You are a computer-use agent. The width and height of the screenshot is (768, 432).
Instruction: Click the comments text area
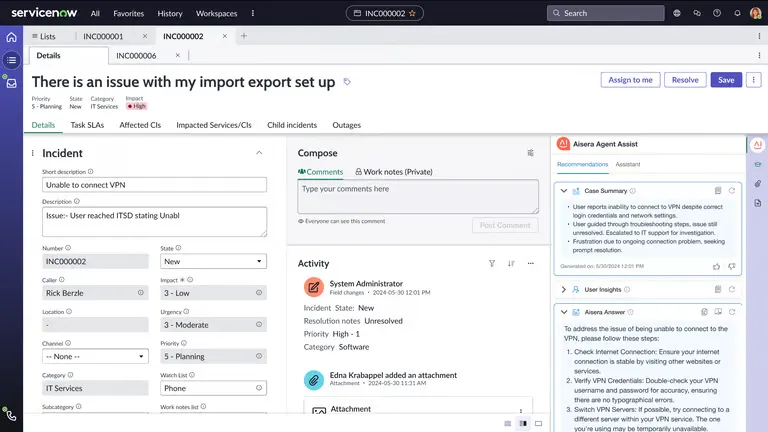coord(418,196)
